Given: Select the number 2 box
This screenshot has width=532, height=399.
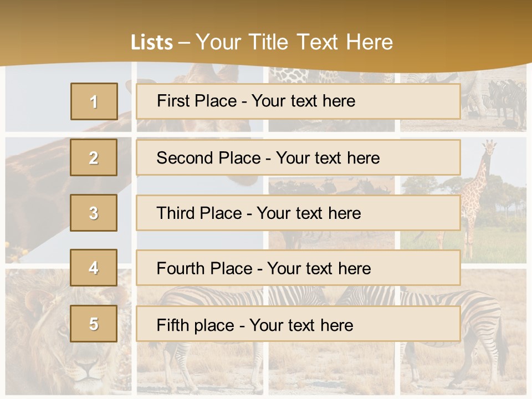Looking at the screenshot, I should pos(94,157).
